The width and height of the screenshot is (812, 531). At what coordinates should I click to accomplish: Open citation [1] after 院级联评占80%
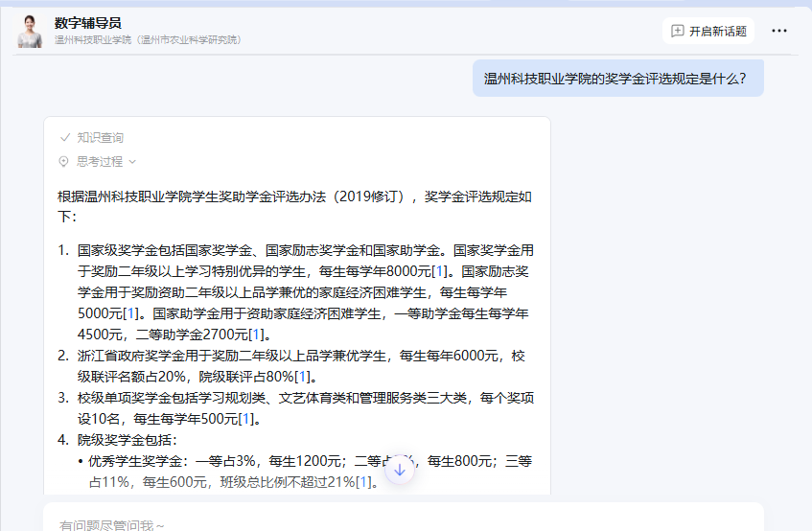302,377
